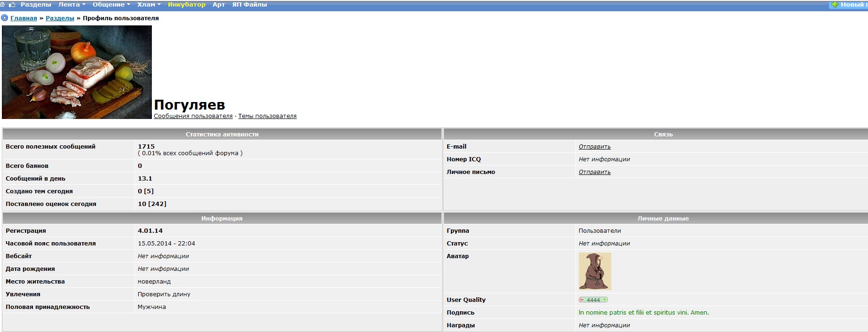Image resolution: width=868 pixels, height=332 pixels.
Task: Go to Главная via breadcrumb link
Action: (24, 18)
